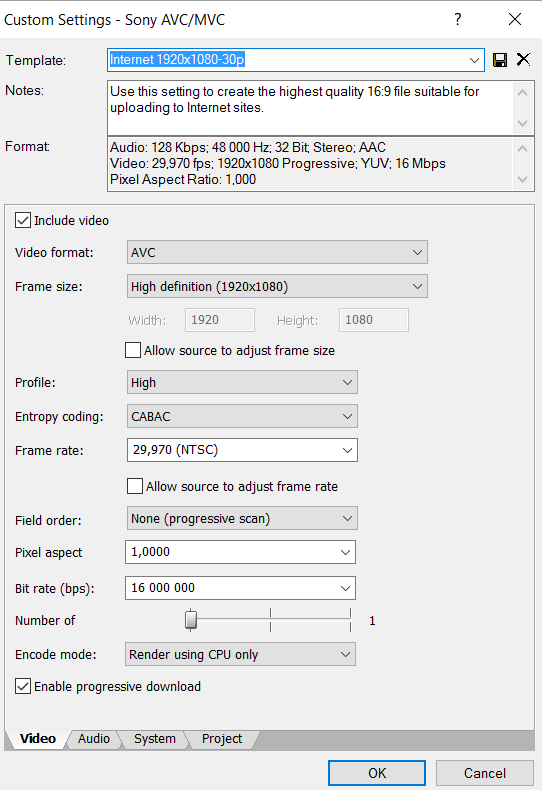This screenshot has height=790, width=542.
Task: Dismiss the dialog with Cancel button
Action: click(485, 773)
